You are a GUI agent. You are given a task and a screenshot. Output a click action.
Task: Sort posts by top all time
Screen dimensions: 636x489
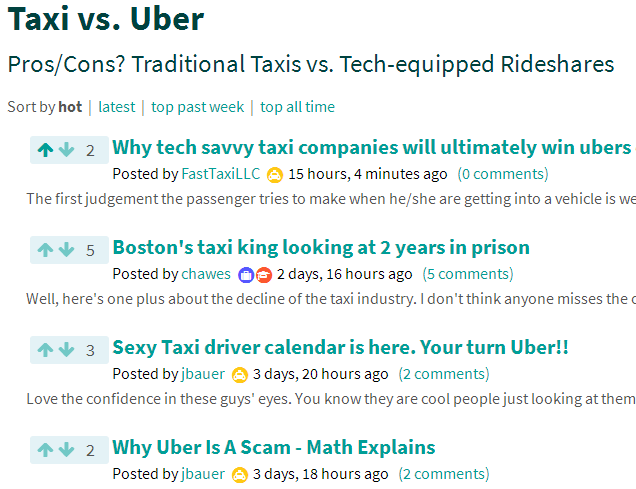pyautogui.click(x=297, y=107)
